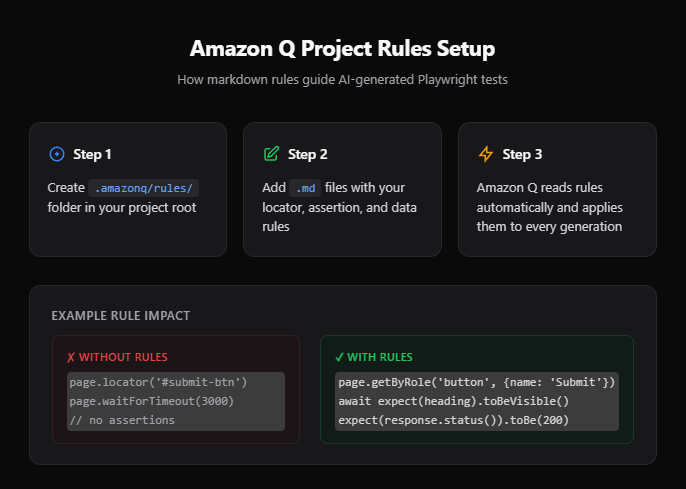This screenshot has width=686, height=489.
Task: Click the plus-circle icon beside Step 1
Action: 56,154
